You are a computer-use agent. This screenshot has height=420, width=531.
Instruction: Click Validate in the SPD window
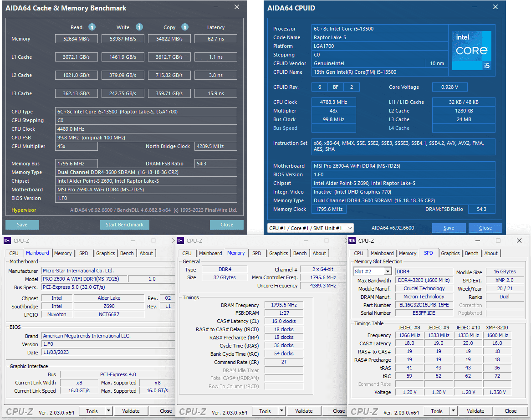pyautogui.click(x=475, y=411)
